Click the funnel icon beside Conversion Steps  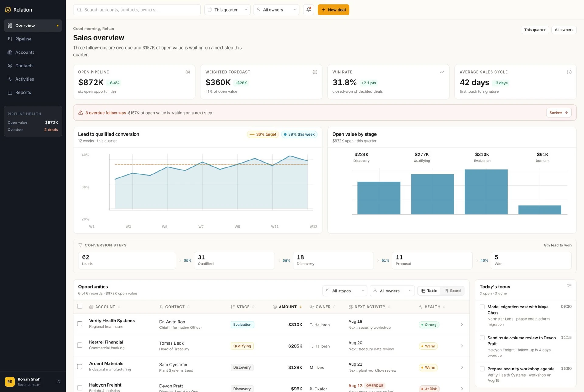[80, 245]
